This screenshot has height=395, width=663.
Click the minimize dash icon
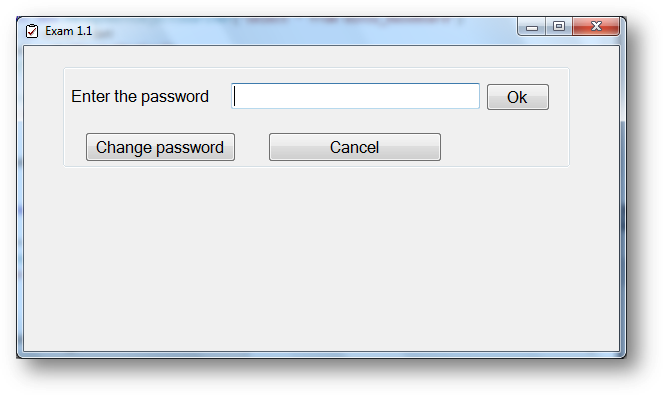tap(531, 27)
